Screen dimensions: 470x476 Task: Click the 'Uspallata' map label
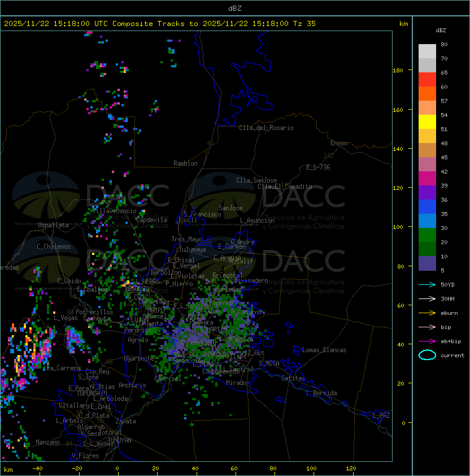coord(53,225)
